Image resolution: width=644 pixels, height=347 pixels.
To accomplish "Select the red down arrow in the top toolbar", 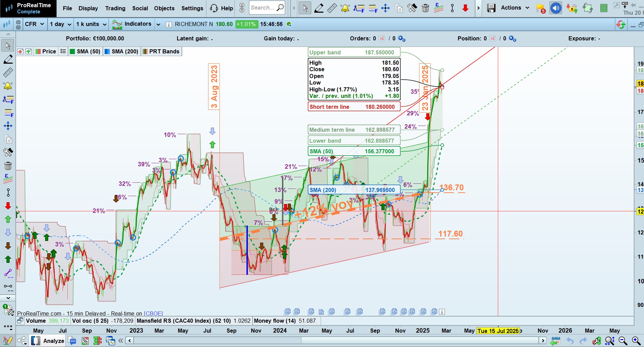I will coord(465,8).
